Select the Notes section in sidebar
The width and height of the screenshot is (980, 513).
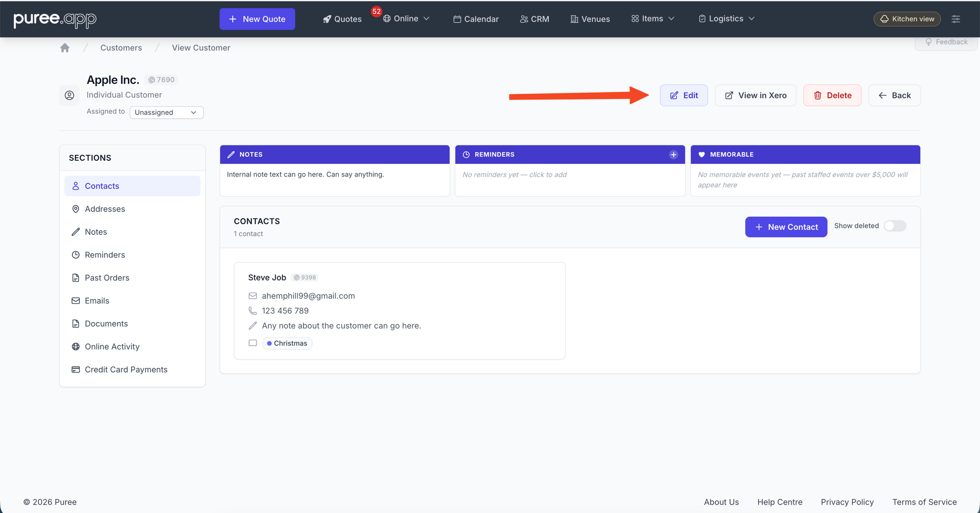coord(132,232)
